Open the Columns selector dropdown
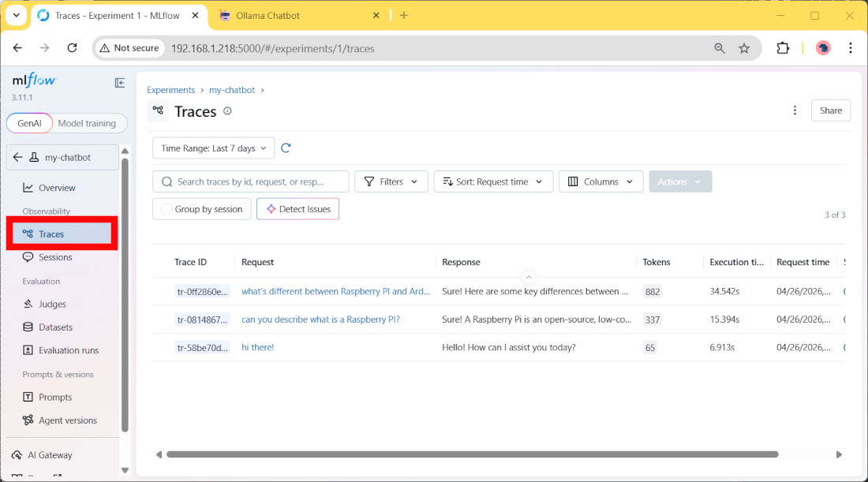This screenshot has height=482, width=868. coord(600,181)
